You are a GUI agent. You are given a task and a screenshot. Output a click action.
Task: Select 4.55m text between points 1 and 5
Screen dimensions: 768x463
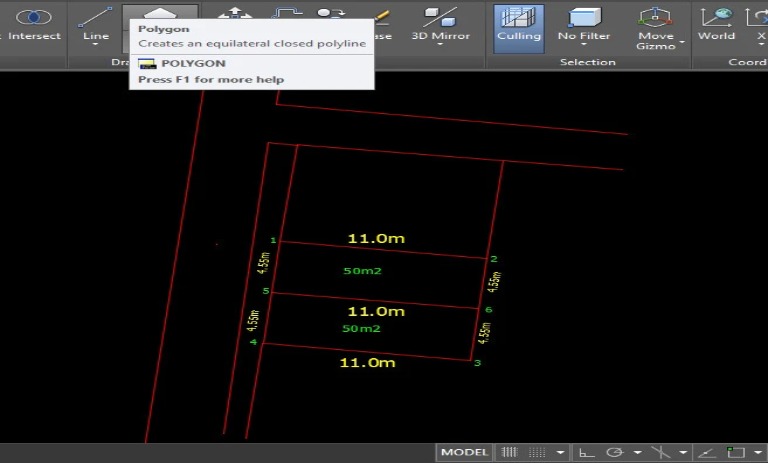coord(264,263)
